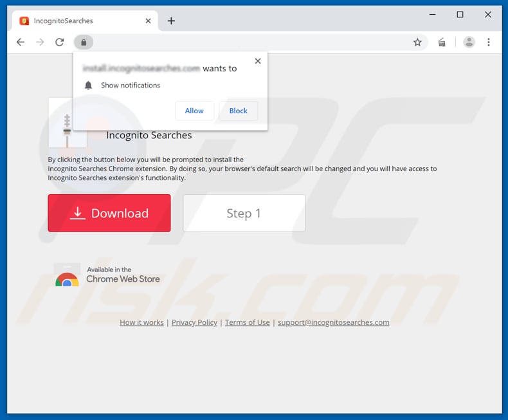Click the forward navigation arrow
The height and width of the screenshot is (420, 508).
40,42
